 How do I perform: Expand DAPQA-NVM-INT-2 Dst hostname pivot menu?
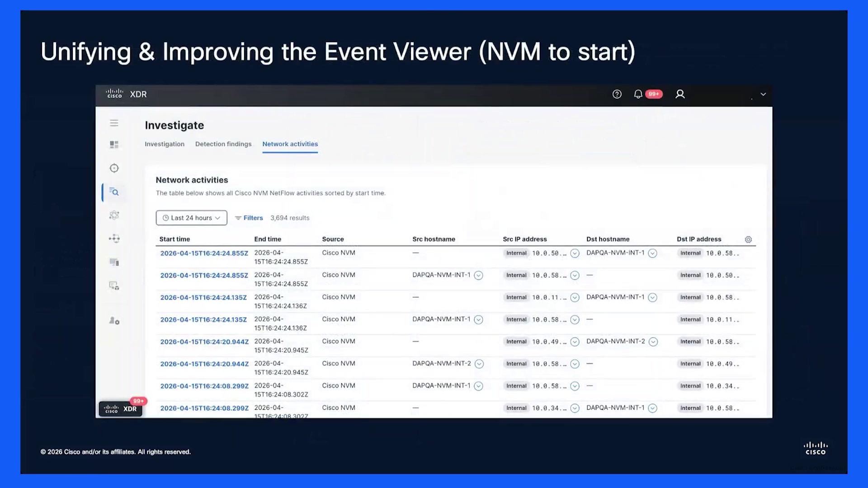click(653, 342)
